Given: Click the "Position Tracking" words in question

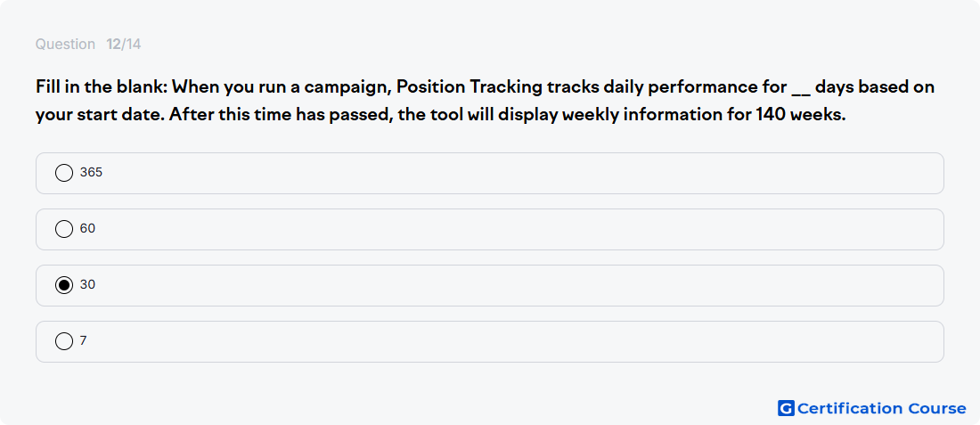Looking at the screenshot, I should tap(470, 87).
